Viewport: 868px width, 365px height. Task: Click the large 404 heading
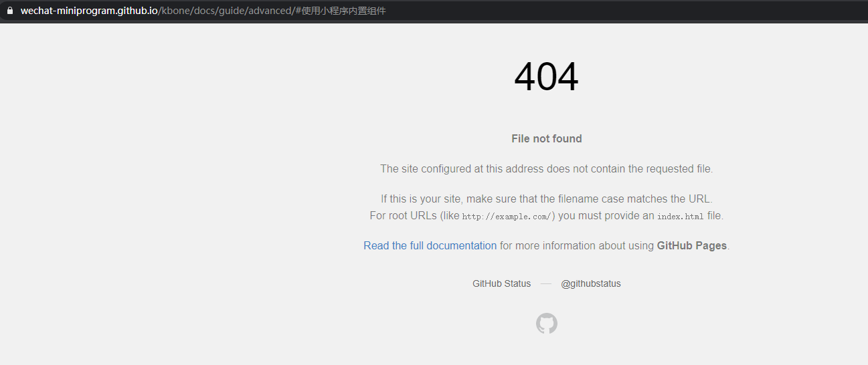tap(546, 77)
